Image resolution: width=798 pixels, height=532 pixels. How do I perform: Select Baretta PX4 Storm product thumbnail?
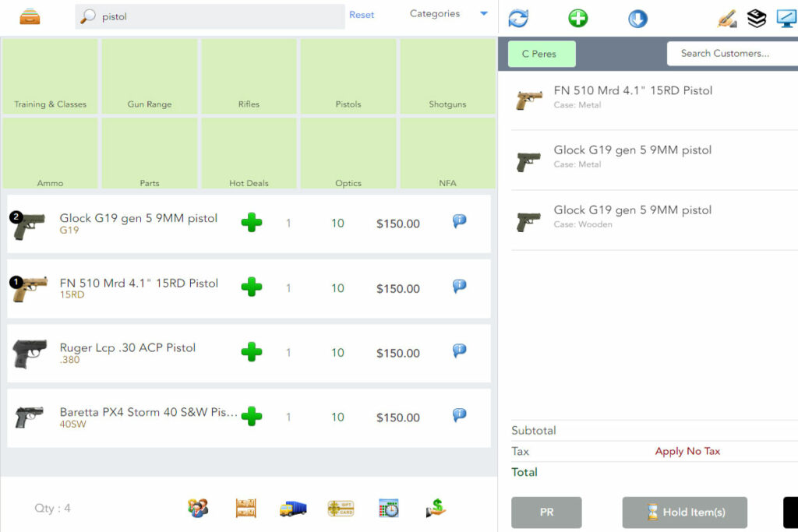[x=29, y=417]
